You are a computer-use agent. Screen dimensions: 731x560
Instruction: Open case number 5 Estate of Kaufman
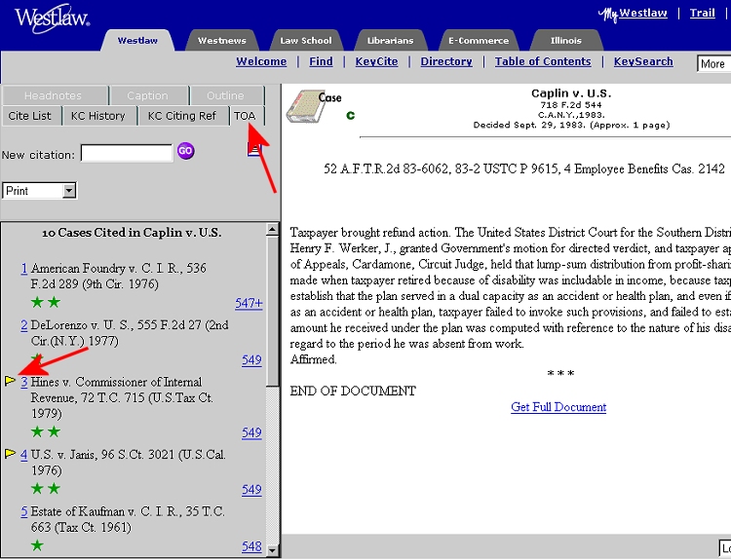click(24, 511)
